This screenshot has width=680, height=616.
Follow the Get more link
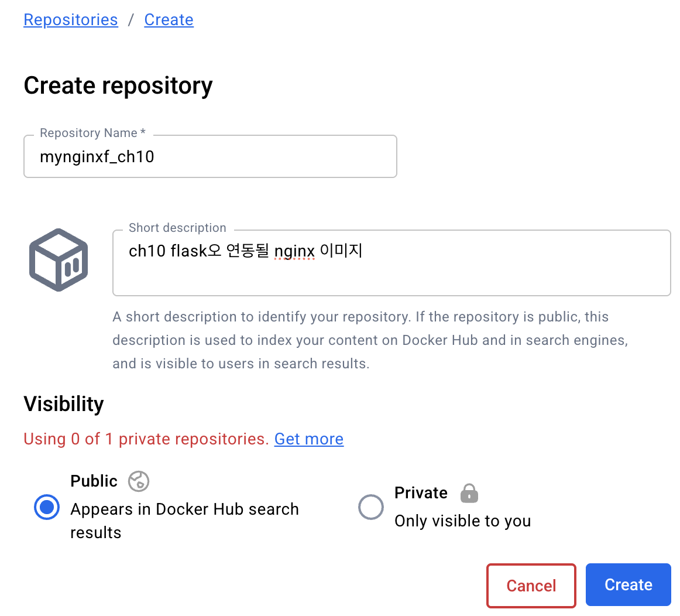coord(309,439)
